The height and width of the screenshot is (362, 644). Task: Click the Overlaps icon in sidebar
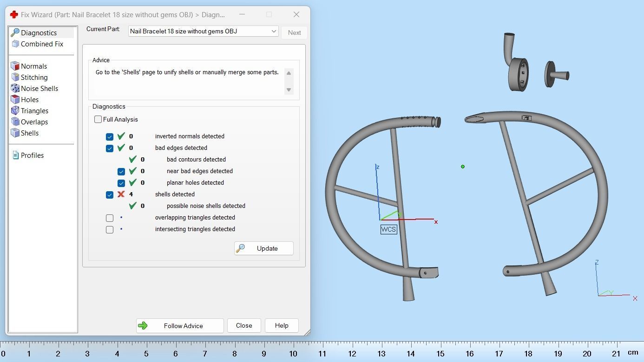coord(15,122)
